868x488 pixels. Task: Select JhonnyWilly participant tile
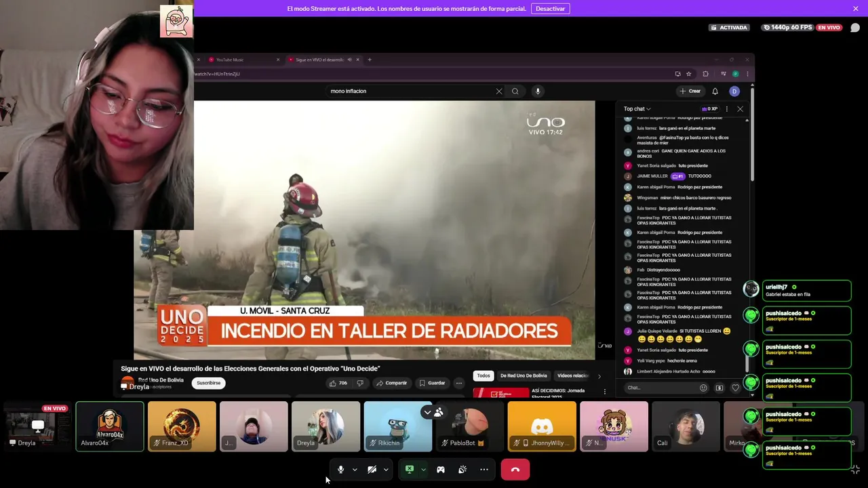(542, 426)
